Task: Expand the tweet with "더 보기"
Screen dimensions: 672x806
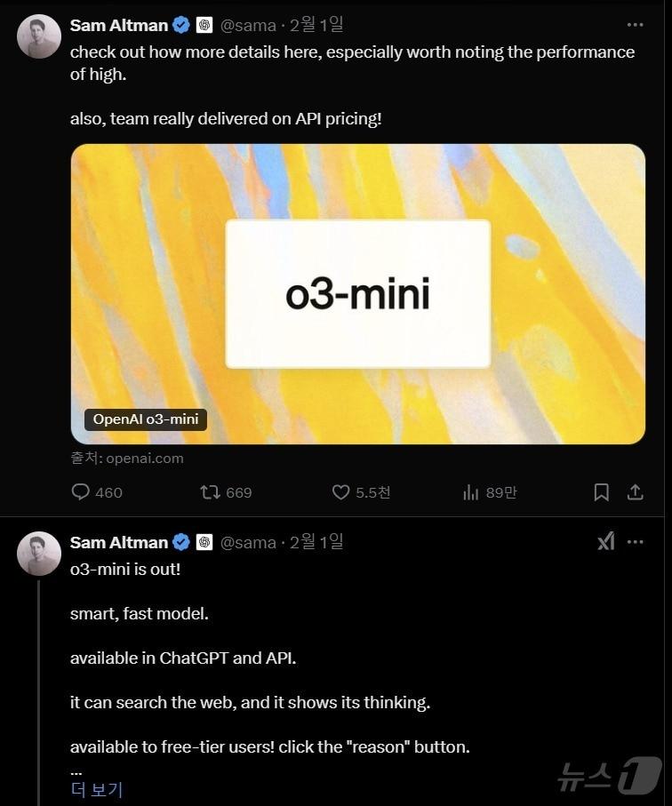Action: tap(96, 789)
